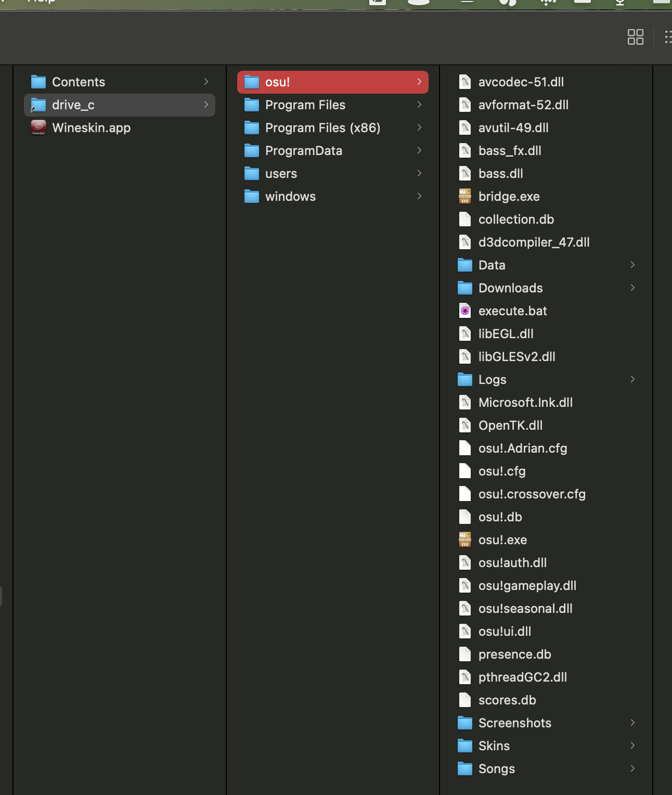Click the Program Files folder icon
Viewport: 672px width, 795px height.
click(x=252, y=105)
